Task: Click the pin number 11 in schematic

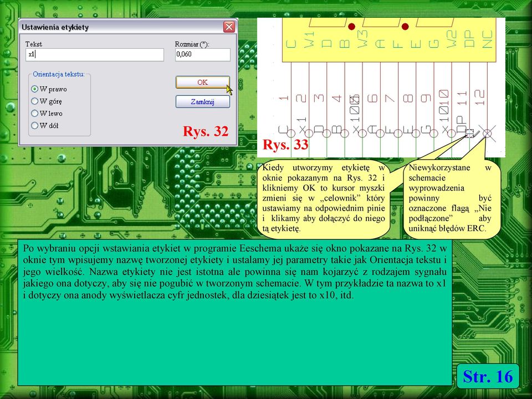Action: (x=461, y=98)
